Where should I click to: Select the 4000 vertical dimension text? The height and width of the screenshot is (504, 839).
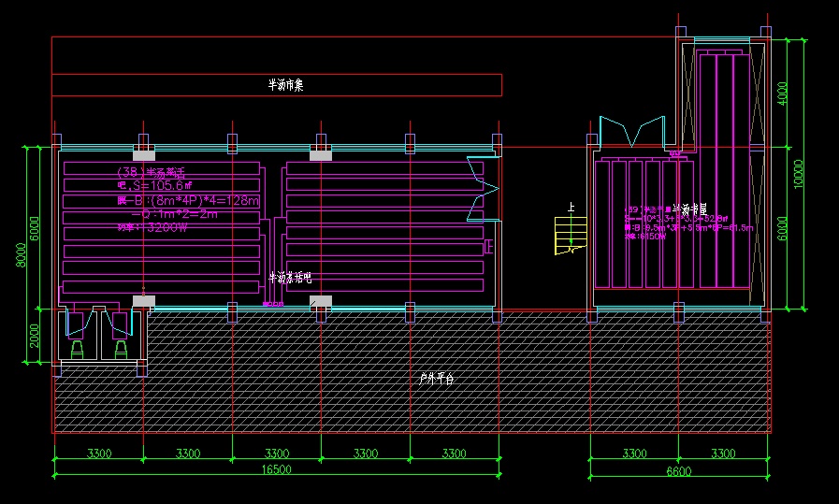coord(783,94)
